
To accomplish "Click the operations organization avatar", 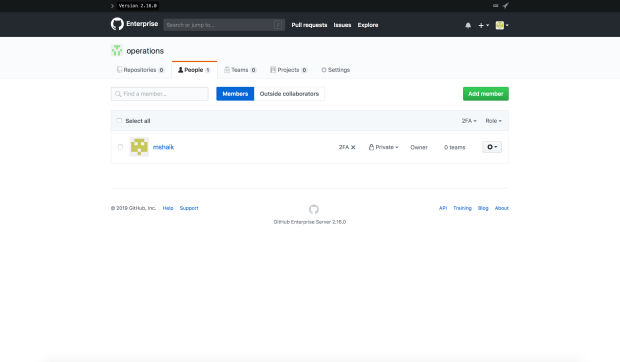I will [117, 51].
